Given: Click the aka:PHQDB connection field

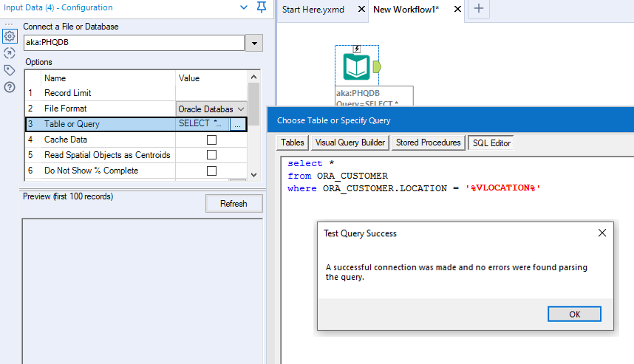Looking at the screenshot, I should tap(134, 43).
